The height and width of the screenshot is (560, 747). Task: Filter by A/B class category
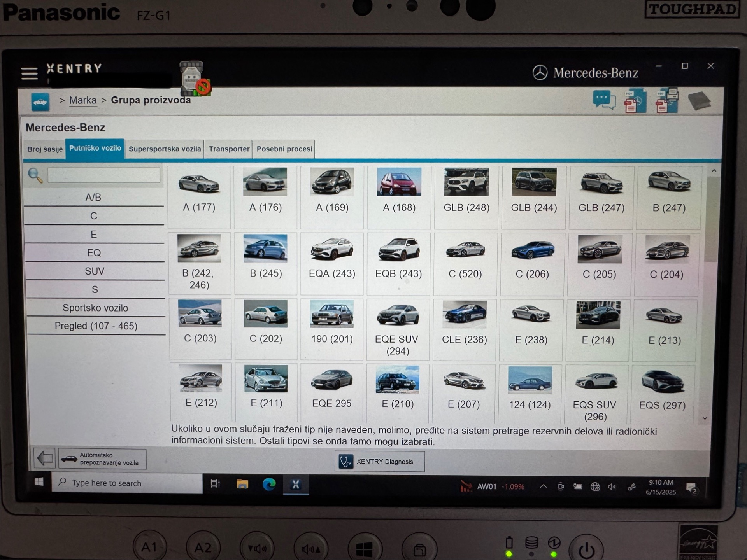[93, 197]
